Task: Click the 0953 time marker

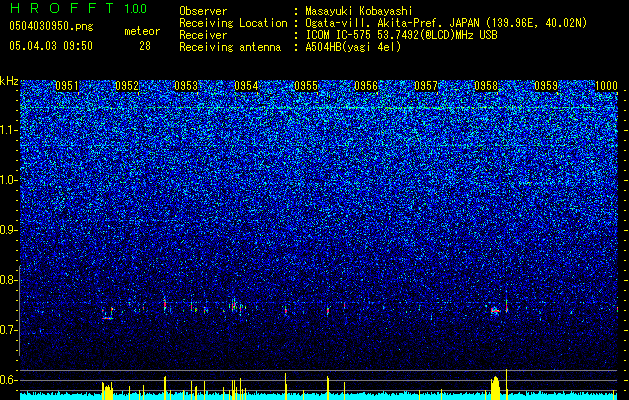Action: click(186, 86)
